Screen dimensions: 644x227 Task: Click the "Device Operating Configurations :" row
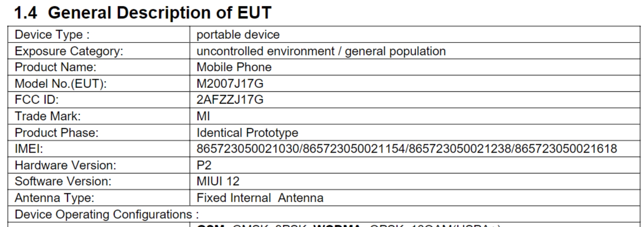pos(107,214)
